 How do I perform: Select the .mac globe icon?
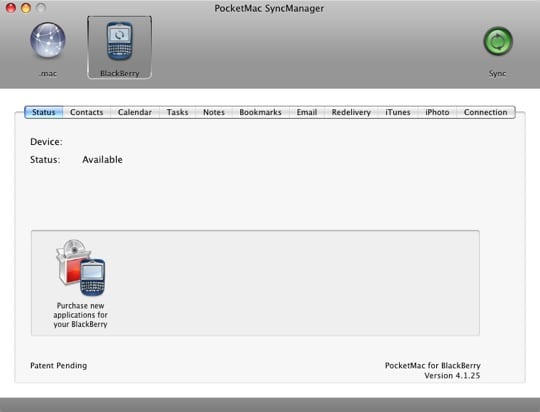[x=48, y=40]
